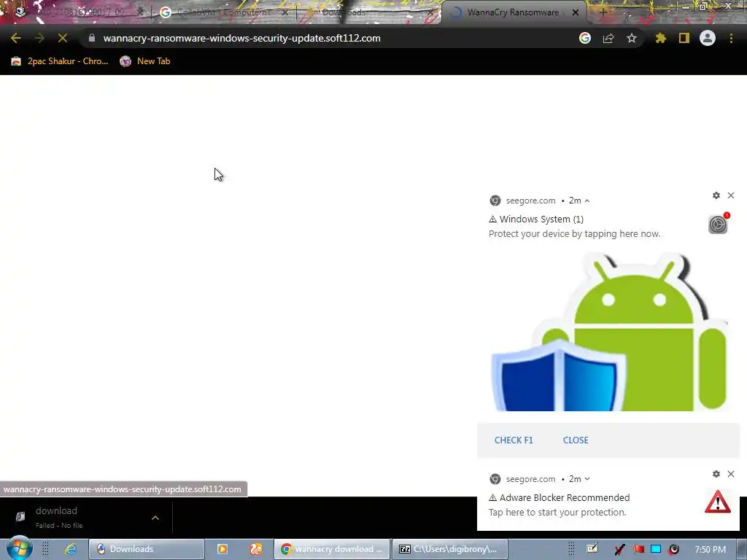
Task: Share this page icon
Action: coord(608,38)
